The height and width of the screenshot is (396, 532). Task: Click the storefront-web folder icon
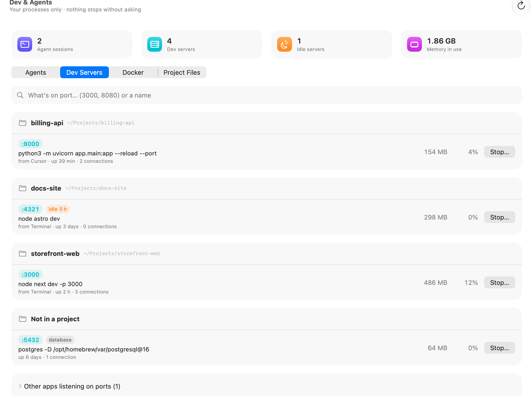pyautogui.click(x=23, y=253)
